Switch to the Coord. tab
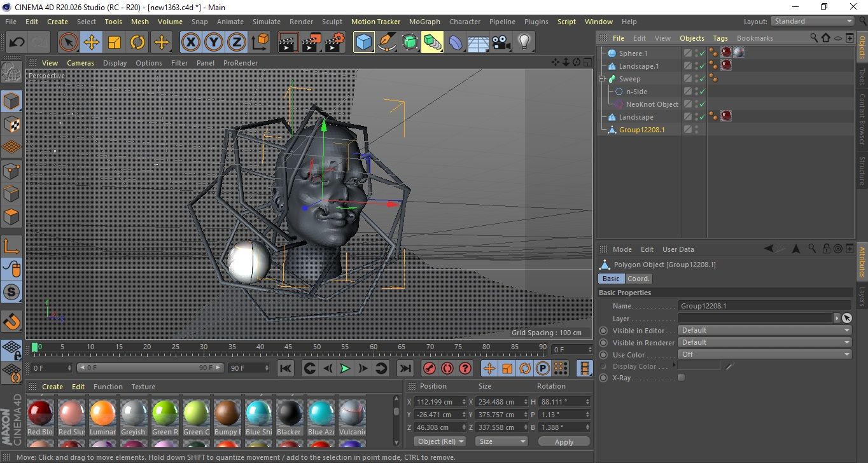The width and height of the screenshot is (868, 463). pos(638,279)
